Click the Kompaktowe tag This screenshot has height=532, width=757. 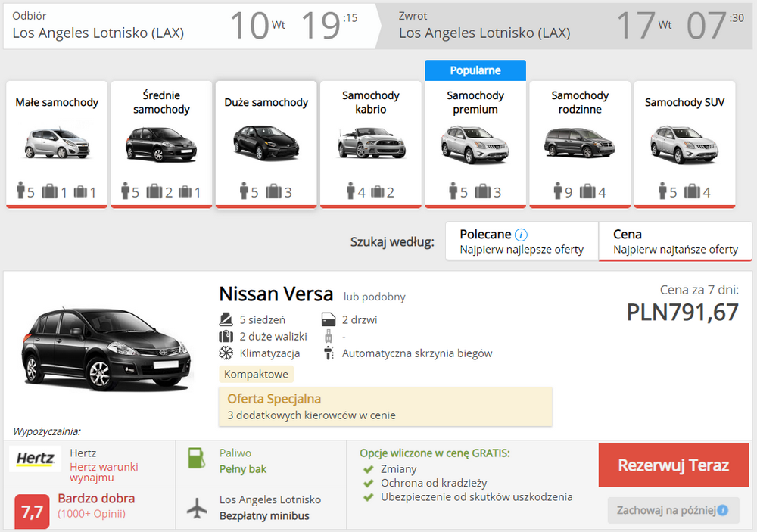coord(256,374)
